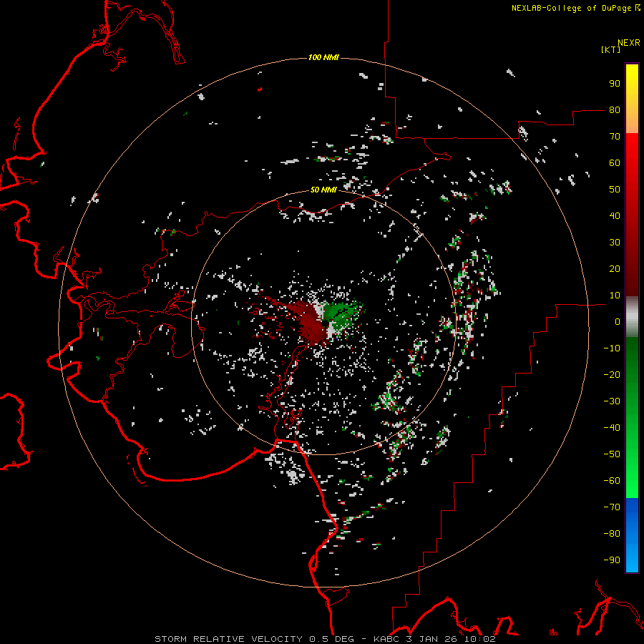Click the -80 value on velocity scale
Image resolution: width=644 pixels, height=644 pixels.
tap(612, 534)
